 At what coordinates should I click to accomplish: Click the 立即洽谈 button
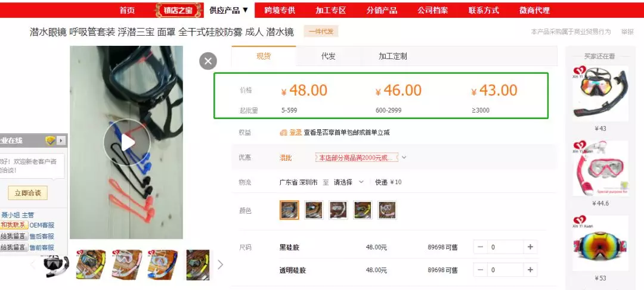point(27,193)
